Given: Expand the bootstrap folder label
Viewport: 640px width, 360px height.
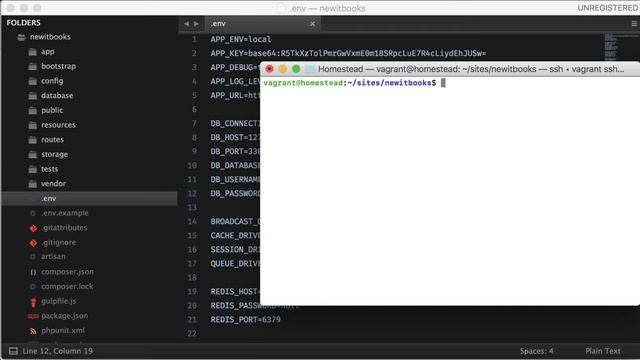Looking at the screenshot, I should (58, 66).
